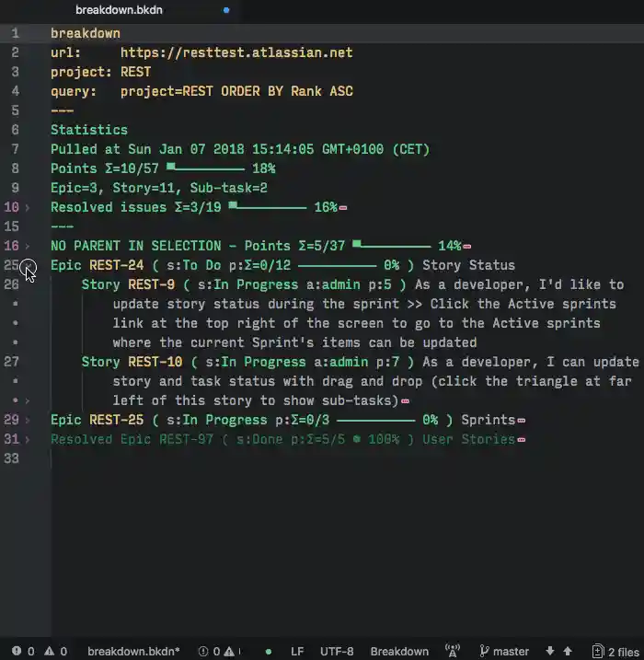Click 'where the current Sprint's items' line

[x=294, y=342]
